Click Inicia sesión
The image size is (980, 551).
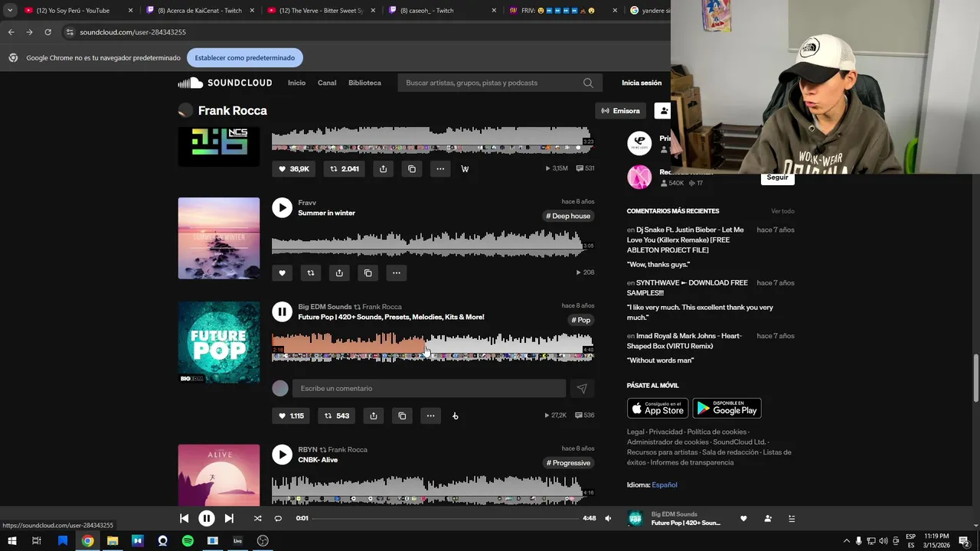pos(642,83)
